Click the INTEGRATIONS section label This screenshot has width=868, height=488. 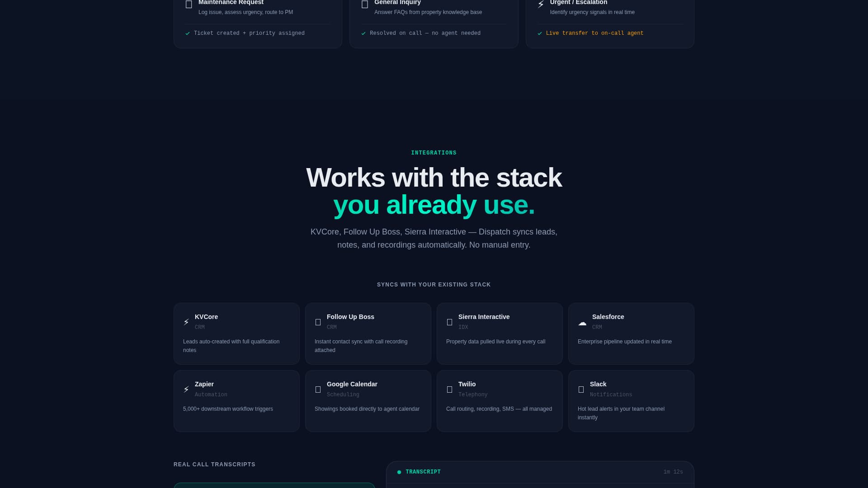[x=434, y=153]
